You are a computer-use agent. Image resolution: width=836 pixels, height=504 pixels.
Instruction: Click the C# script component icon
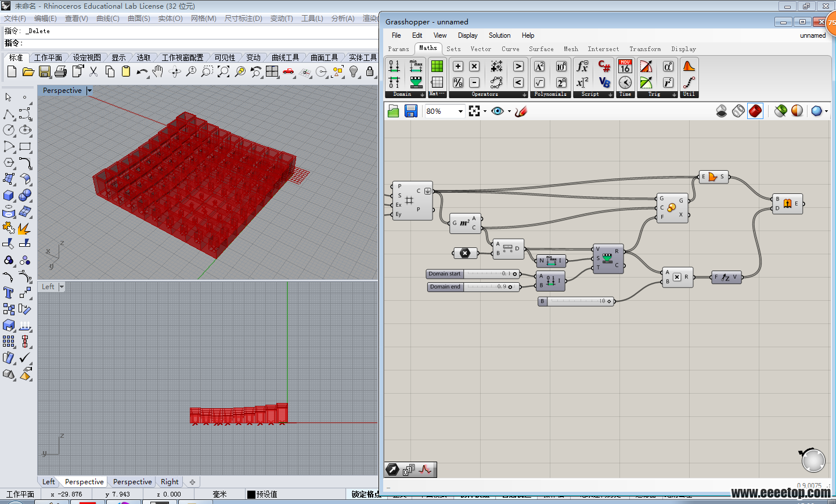coord(604,66)
